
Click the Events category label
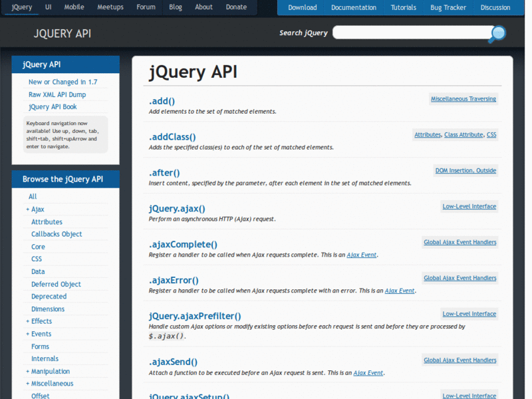41,334
